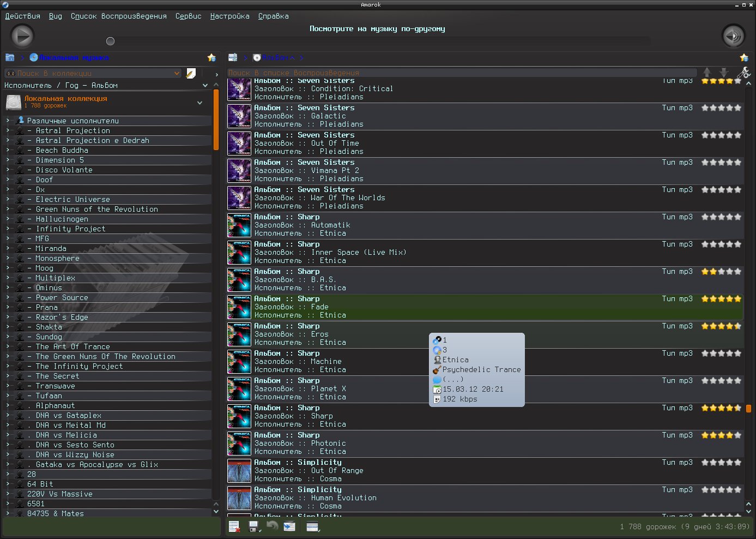Click the person icon beside Astral Projection

(x=21, y=131)
